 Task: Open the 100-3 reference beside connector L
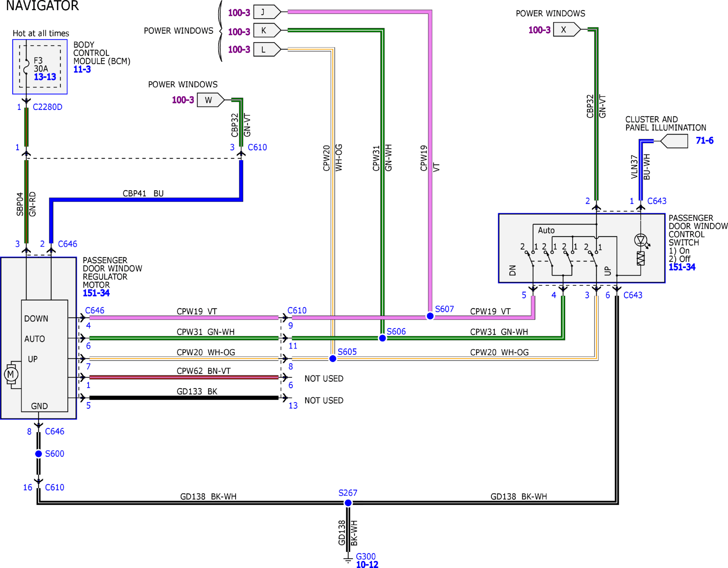tap(239, 50)
